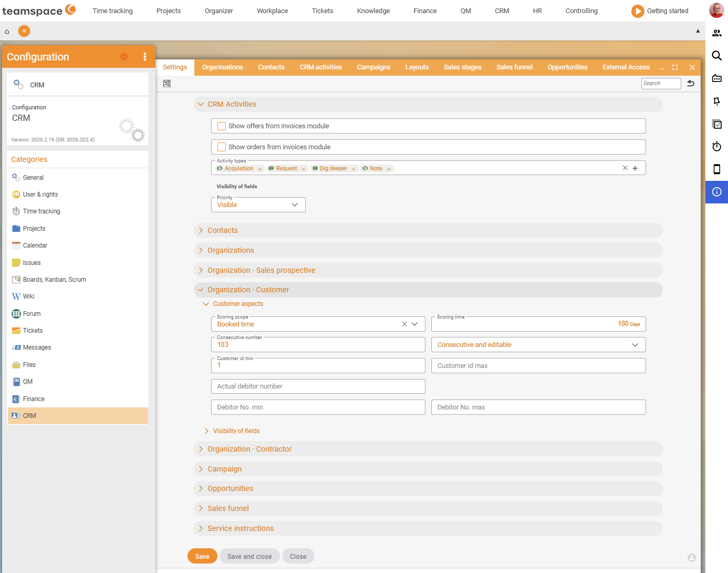This screenshot has height=573, width=728.
Task: Add an activity type with plus
Action: 635,168
